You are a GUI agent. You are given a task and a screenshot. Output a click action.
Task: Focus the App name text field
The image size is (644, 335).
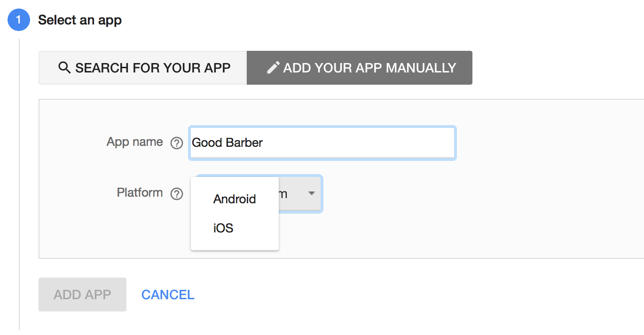coord(322,143)
